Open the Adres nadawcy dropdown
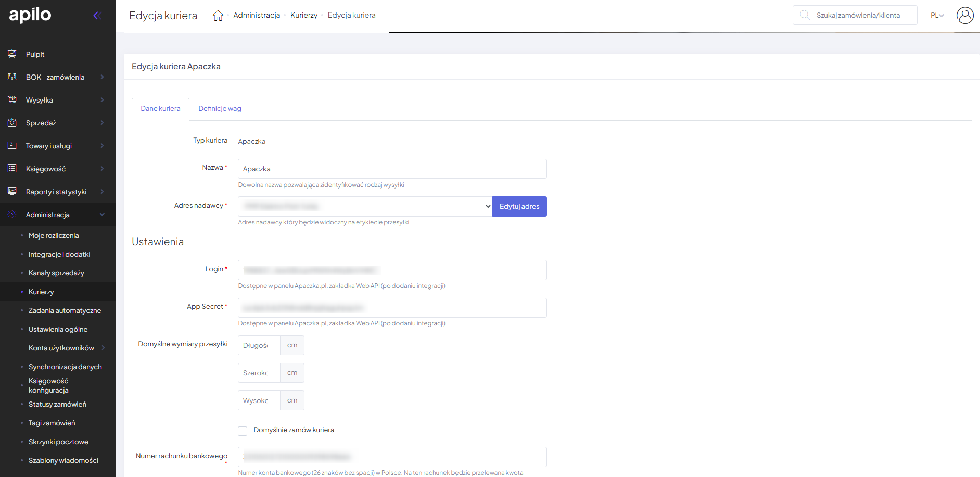This screenshot has width=980, height=477. point(365,206)
